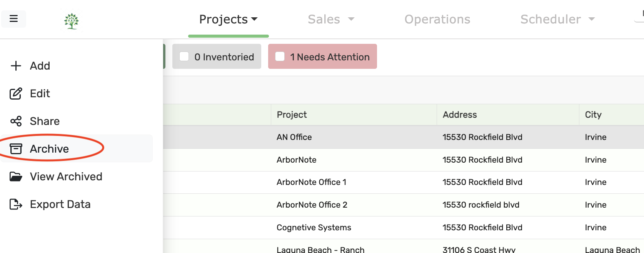The width and height of the screenshot is (644, 253).
Task: Click the Laguna Beach city cell
Action: click(x=612, y=250)
